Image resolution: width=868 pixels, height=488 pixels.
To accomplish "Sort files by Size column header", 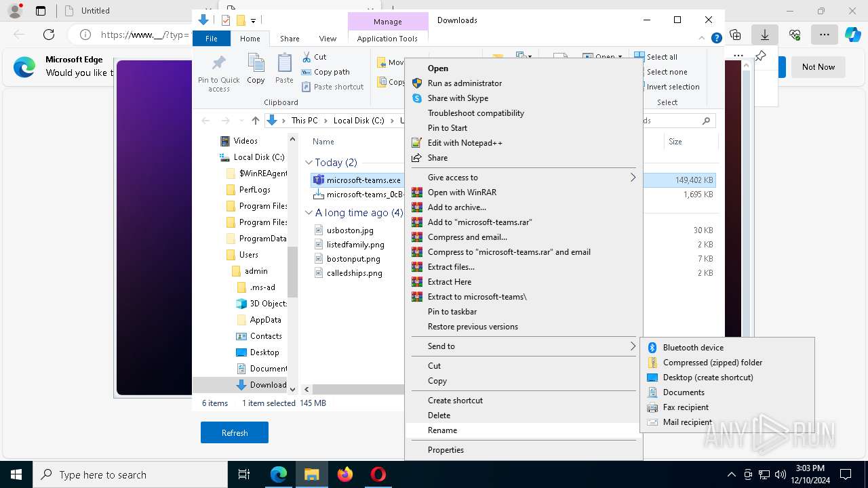I will [675, 142].
